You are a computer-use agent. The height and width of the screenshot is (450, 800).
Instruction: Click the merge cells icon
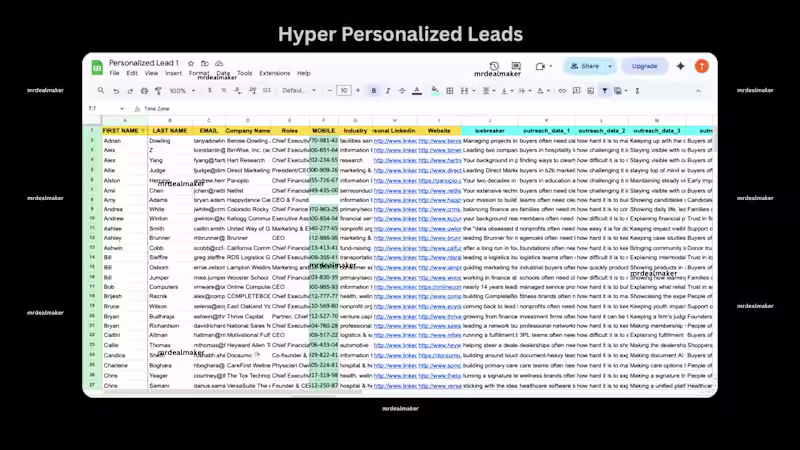coord(464,91)
